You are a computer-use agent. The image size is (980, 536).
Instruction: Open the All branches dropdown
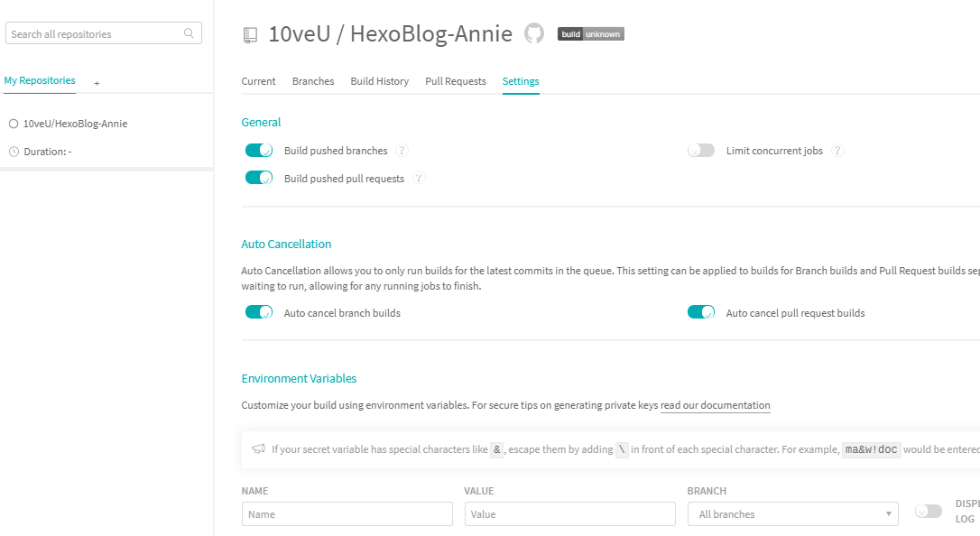click(792, 514)
